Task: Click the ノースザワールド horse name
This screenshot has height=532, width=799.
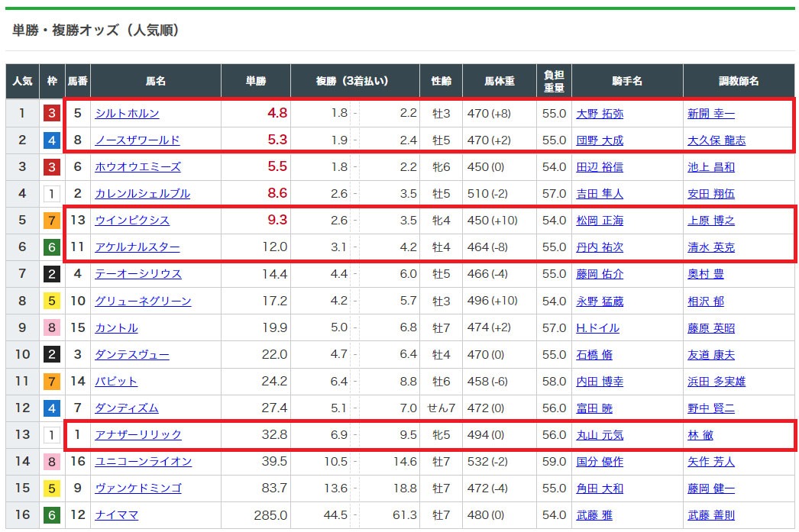Action: coord(137,140)
